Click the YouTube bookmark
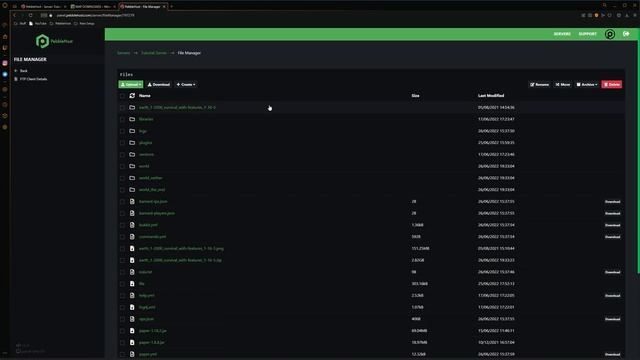 click(38, 24)
